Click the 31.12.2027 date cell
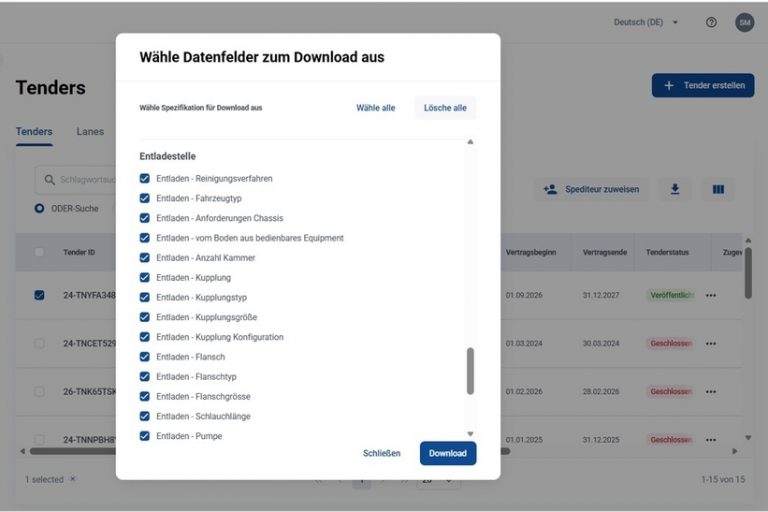Screen dimensions: 768x512 (601, 295)
